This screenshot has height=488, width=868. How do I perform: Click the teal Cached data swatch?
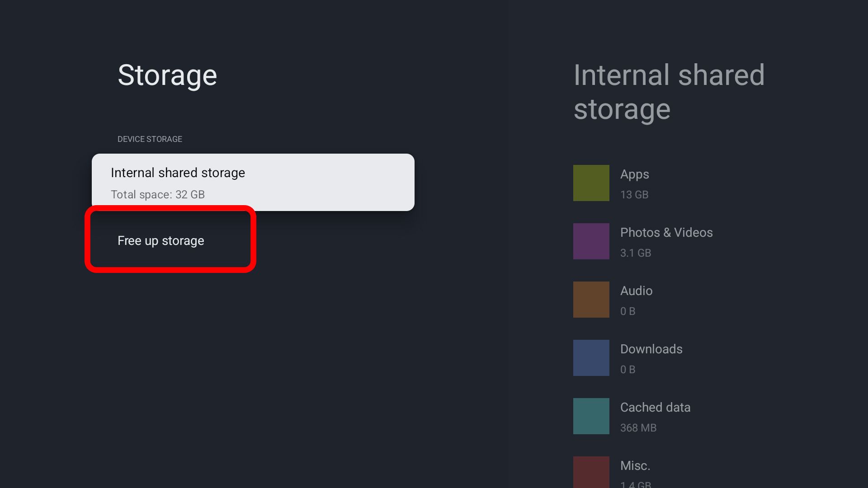click(x=591, y=416)
